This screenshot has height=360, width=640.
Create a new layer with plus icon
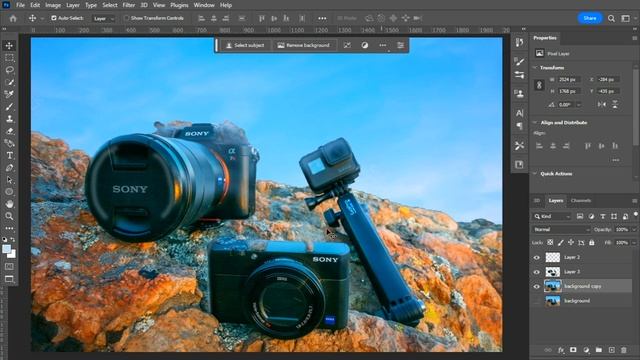611,350
